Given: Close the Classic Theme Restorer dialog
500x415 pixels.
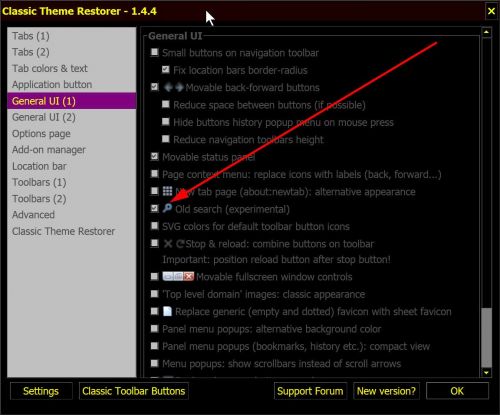Looking at the screenshot, I should [491, 11].
